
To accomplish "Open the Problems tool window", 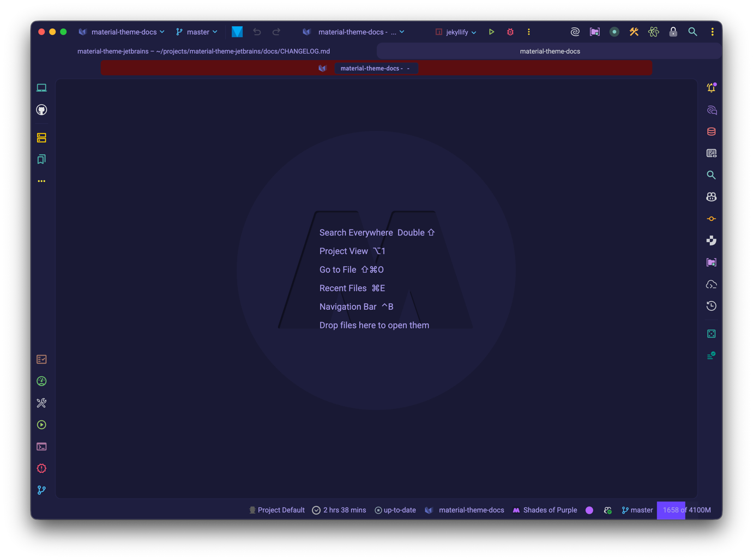I will [41, 468].
